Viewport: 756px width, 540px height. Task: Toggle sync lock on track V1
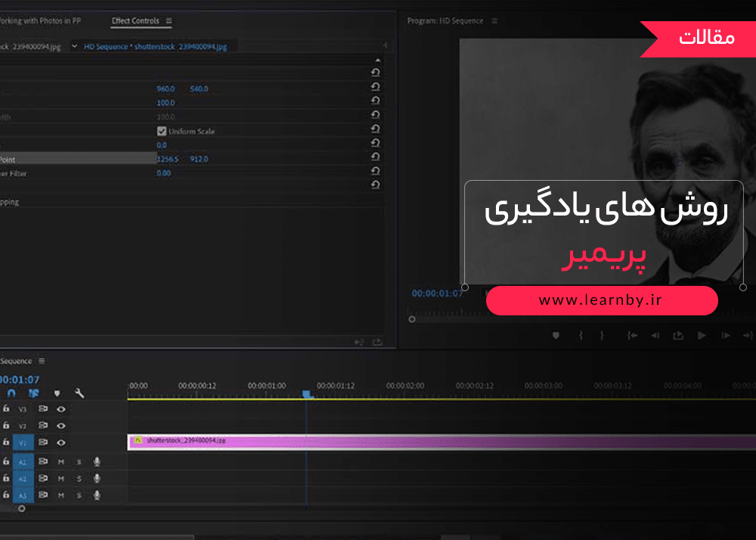click(43, 442)
